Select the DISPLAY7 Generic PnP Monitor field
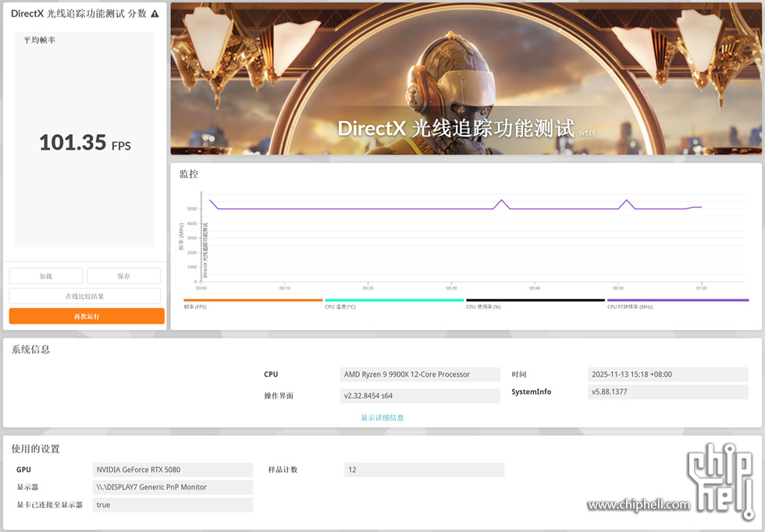765x532 pixels. pyautogui.click(x=173, y=487)
